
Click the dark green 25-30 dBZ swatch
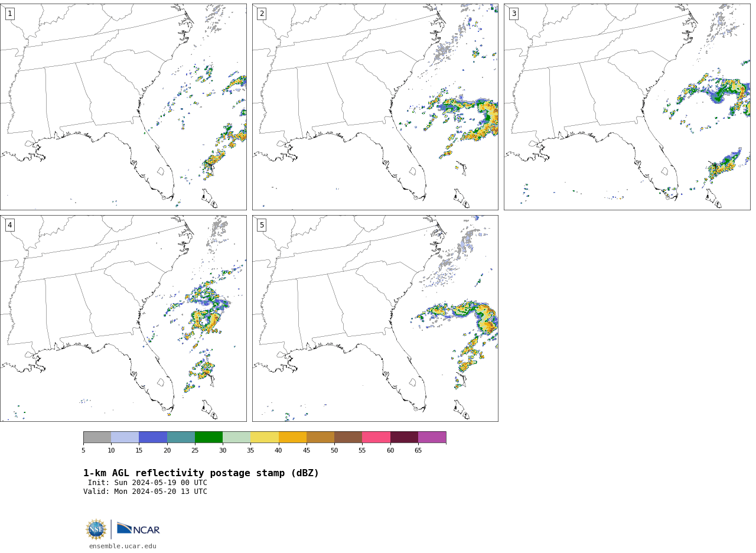click(x=208, y=437)
